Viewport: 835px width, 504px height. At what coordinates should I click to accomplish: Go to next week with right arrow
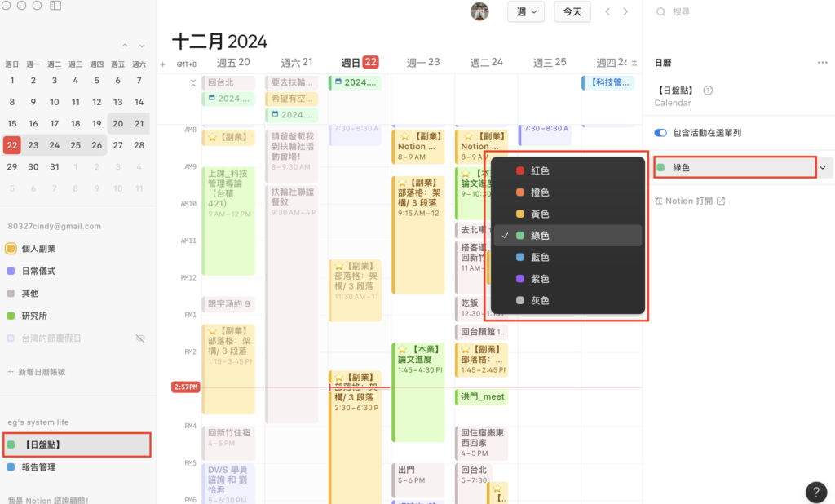pos(625,11)
